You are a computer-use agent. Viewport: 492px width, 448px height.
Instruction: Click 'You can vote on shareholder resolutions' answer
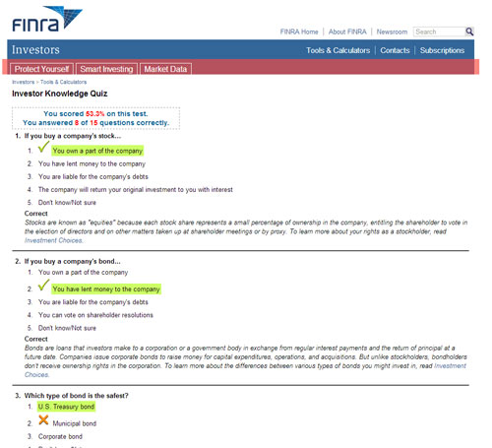click(95, 315)
